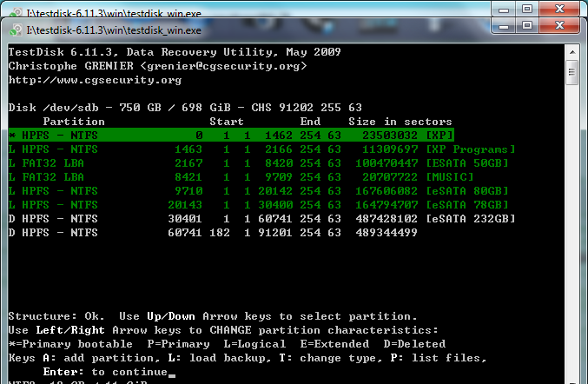The width and height of the screenshot is (588, 384).
Task: Select the [eSATA 80GB] NTFS partition row
Action: click(x=258, y=191)
